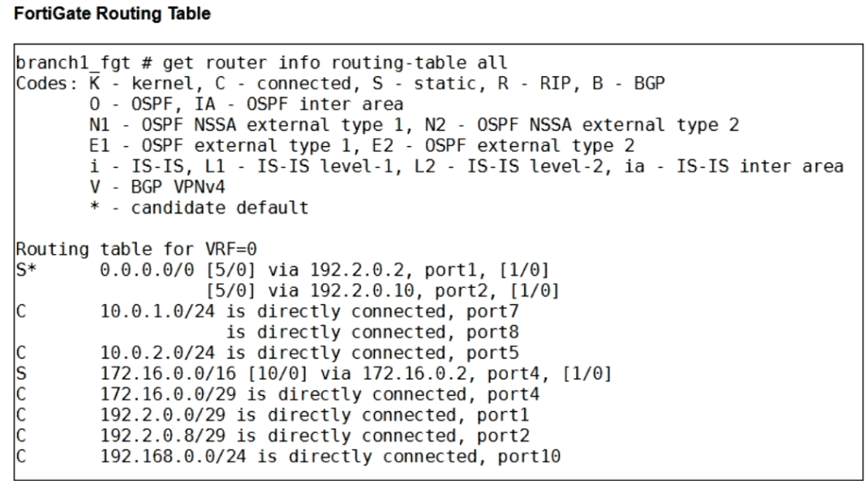The height and width of the screenshot is (481, 868).
Task: Click the 172.16.0.0/29 port4 route
Action: click(x=320, y=394)
